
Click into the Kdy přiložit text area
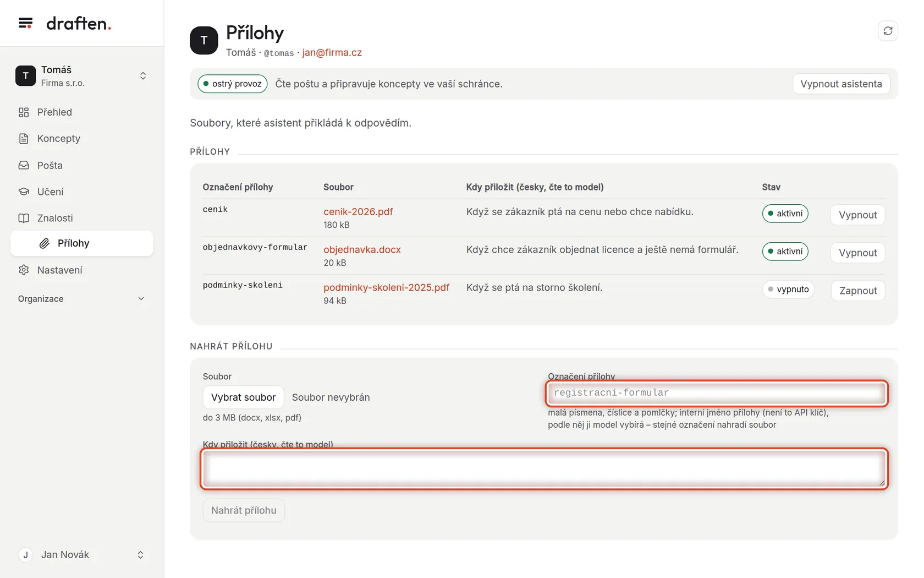[544, 469]
